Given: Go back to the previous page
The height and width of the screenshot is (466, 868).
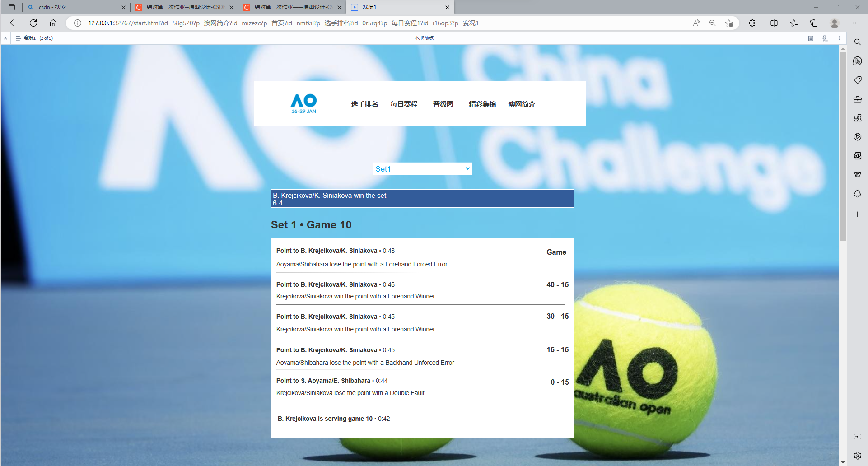Looking at the screenshot, I should 14,23.
